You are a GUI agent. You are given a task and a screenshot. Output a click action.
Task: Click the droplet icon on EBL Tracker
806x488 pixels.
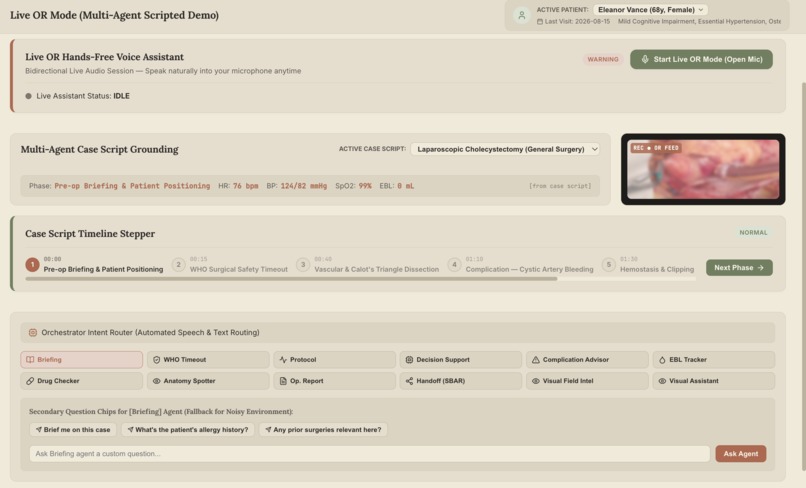point(662,360)
